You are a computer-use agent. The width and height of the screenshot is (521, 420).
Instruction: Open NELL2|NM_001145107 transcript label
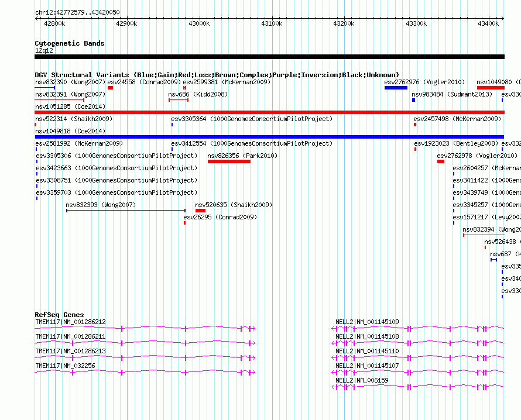point(367,366)
